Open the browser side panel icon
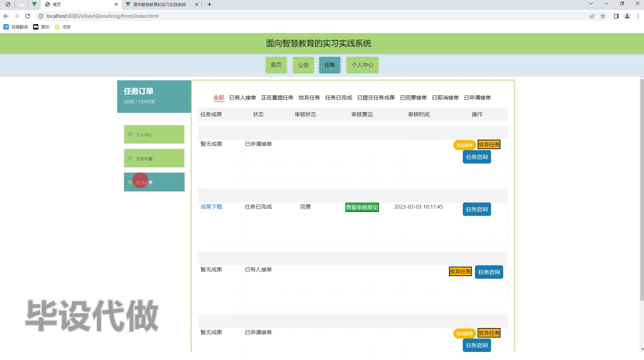This screenshot has width=644, height=360. [616, 16]
